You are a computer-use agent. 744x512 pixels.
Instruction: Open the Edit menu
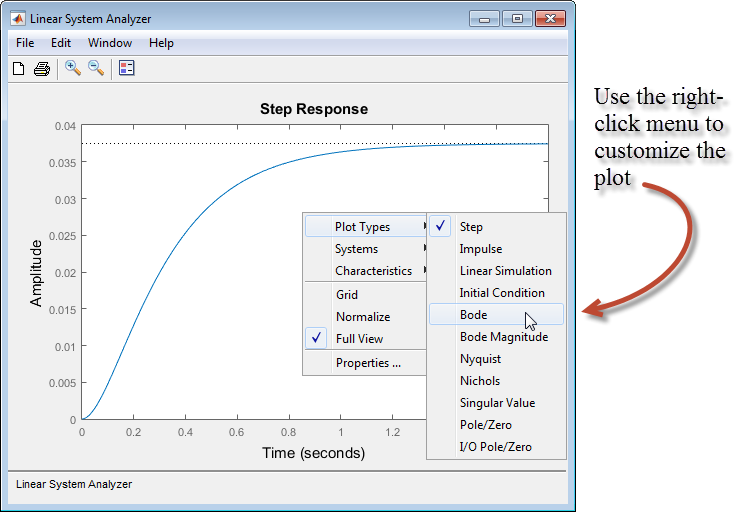pyautogui.click(x=61, y=43)
